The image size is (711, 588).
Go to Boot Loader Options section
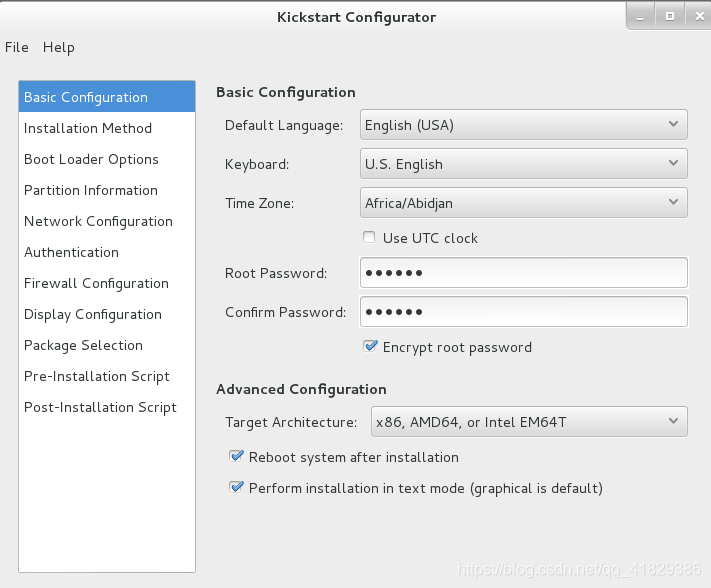tap(91, 159)
